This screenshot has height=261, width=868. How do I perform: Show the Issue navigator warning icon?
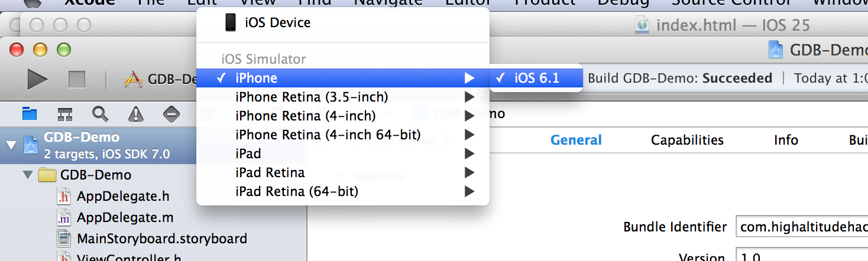[136, 114]
